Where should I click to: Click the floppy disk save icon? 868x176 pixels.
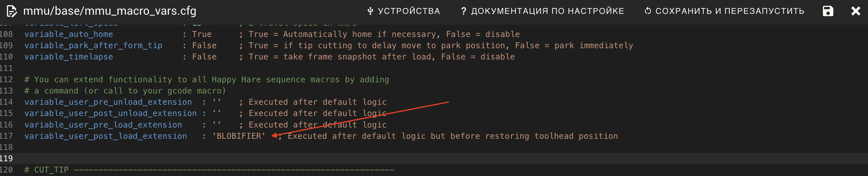pos(828,11)
